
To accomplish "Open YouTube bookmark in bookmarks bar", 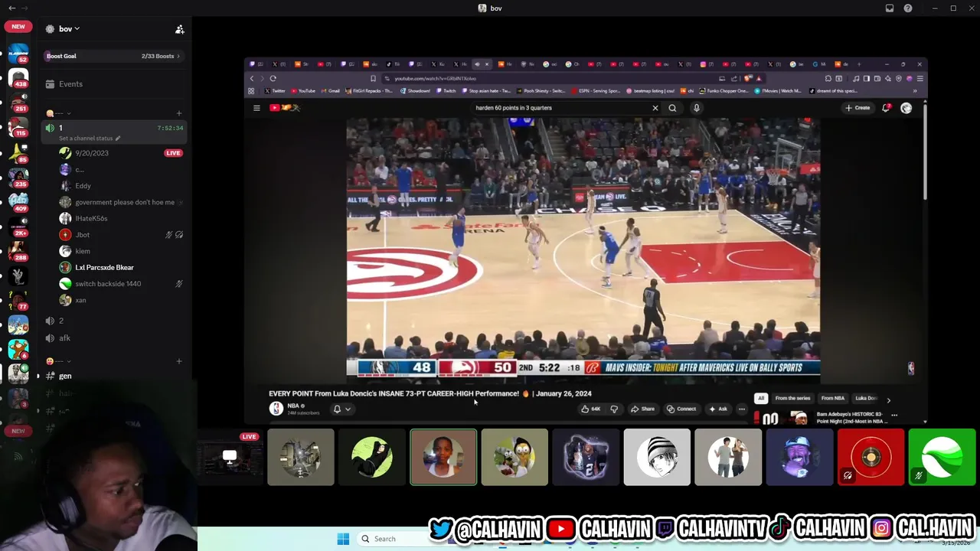I will pyautogui.click(x=303, y=91).
